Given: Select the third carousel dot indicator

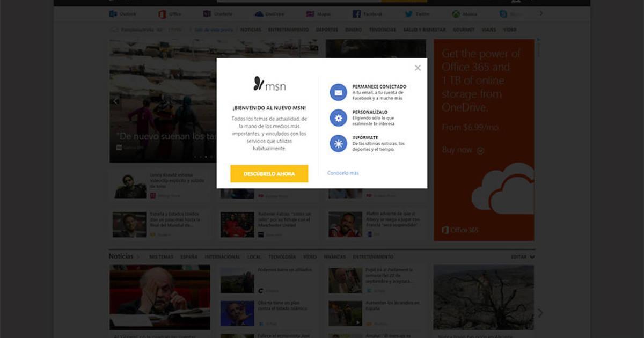Looking at the screenshot, I should pos(206,157).
